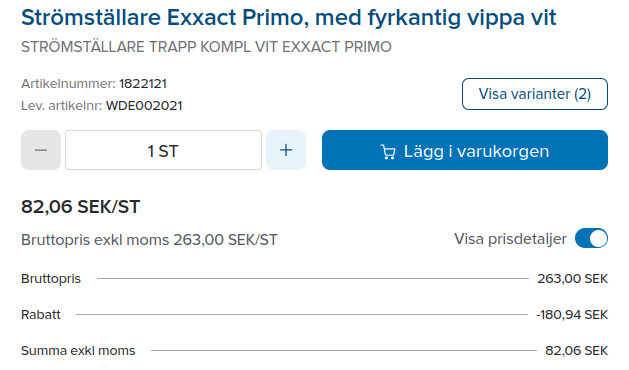Click the Visa prisdetaljer label
629x370 pixels.
click(510, 239)
